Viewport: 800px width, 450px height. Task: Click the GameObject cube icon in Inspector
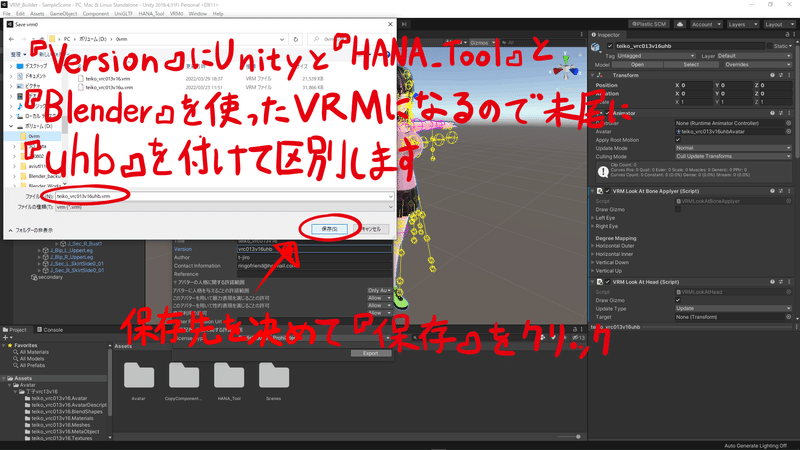click(x=595, y=46)
